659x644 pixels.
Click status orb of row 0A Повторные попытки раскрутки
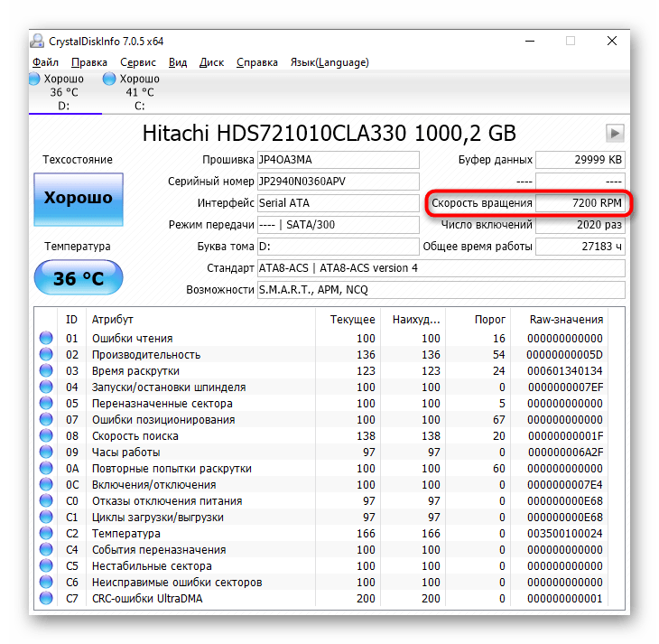[46, 468]
